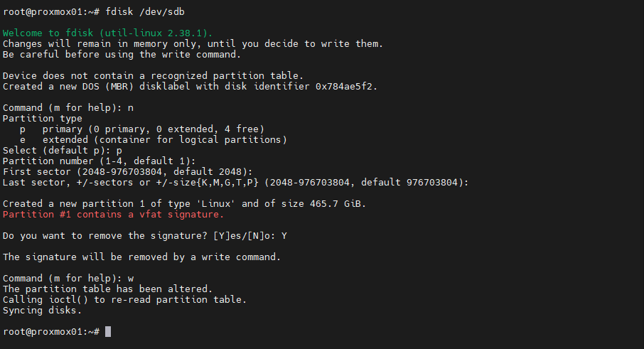Click 'The partition table has been altered' line
The image size is (644, 349).
pos(107,289)
